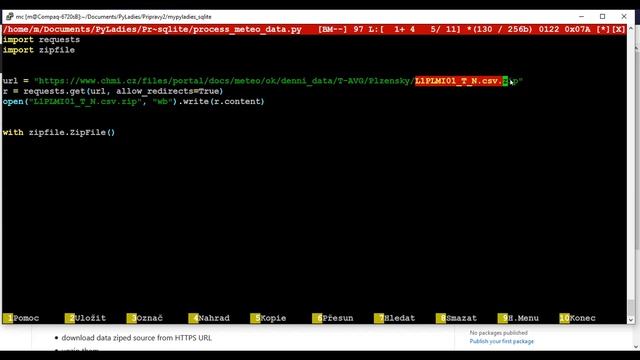This screenshot has height=360, width=640.
Task: Click the 2 Uložit save key
Action: [x=85, y=318]
